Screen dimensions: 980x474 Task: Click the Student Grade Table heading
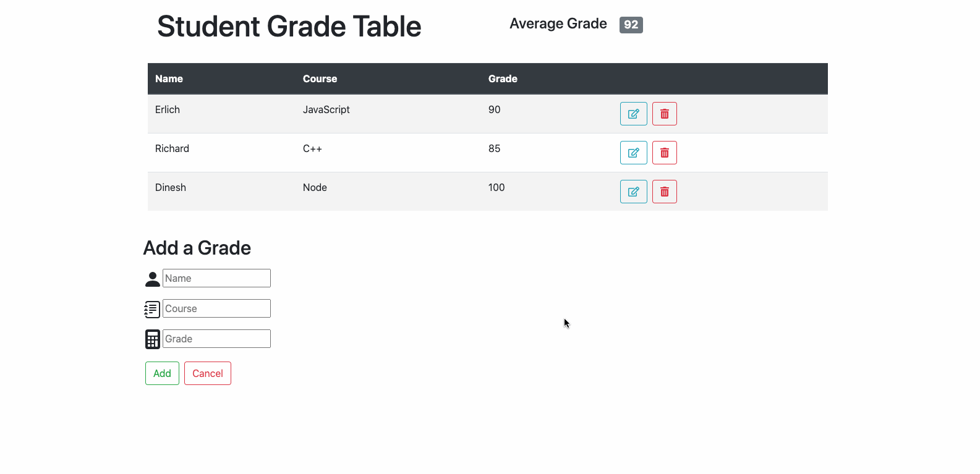coord(289,27)
